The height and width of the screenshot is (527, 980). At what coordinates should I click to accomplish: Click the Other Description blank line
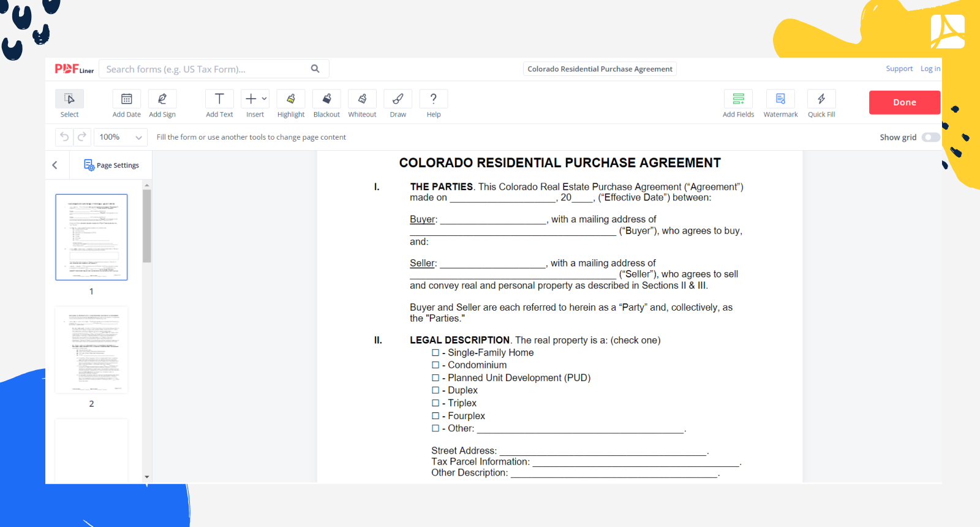pyautogui.click(x=614, y=473)
